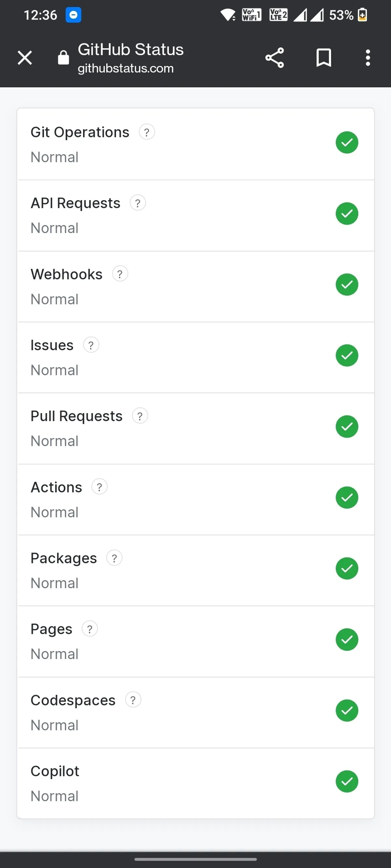The width and height of the screenshot is (391, 868).
Task: Show help tooltip for Packages
Action: (114, 558)
